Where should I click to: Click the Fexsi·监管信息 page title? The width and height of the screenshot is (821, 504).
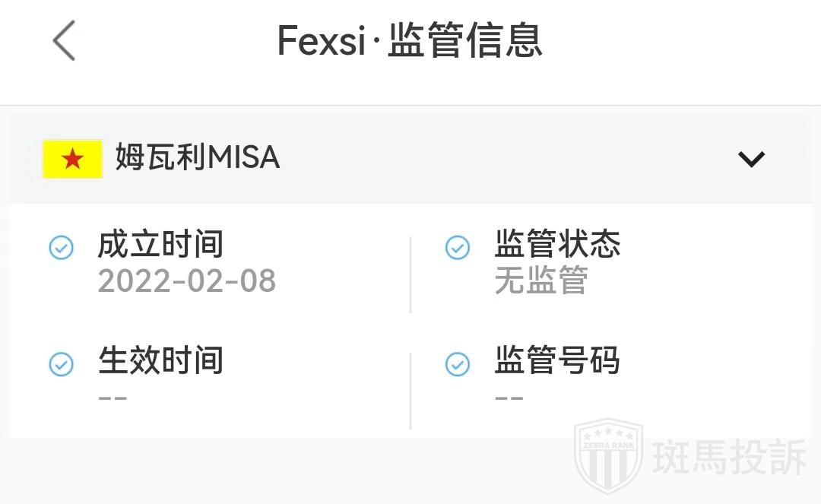pyautogui.click(x=410, y=40)
